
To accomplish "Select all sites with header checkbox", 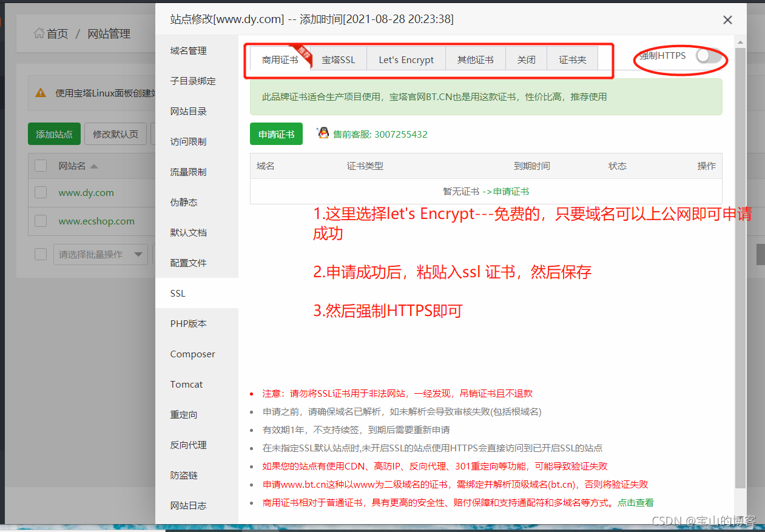I will tap(41, 166).
